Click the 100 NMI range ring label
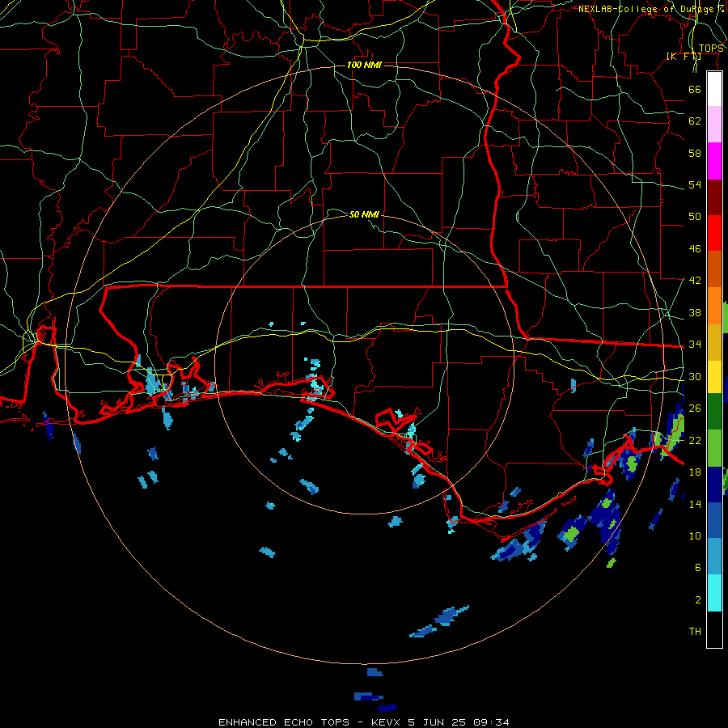 click(x=364, y=65)
